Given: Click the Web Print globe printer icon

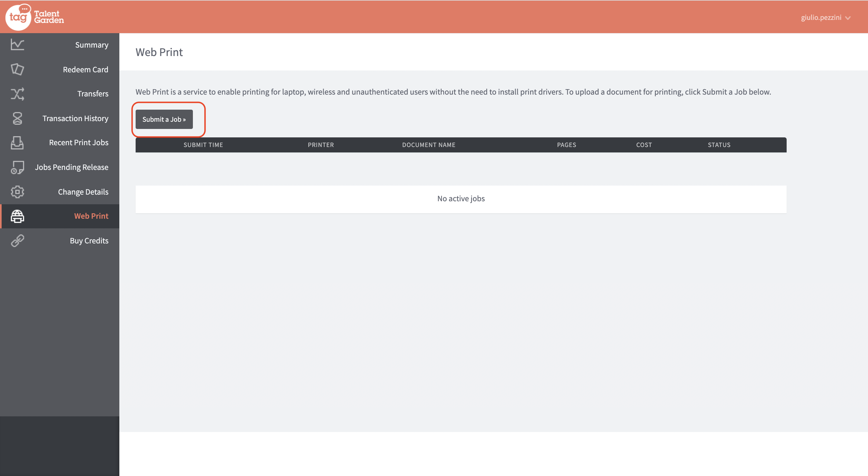Looking at the screenshot, I should (17, 216).
